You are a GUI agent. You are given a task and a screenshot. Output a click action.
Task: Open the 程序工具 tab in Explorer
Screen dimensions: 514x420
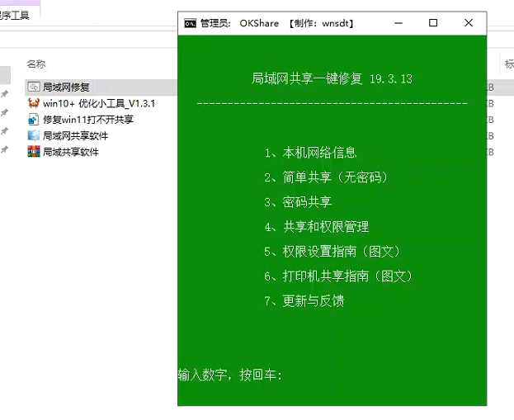click(x=15, y=16)
